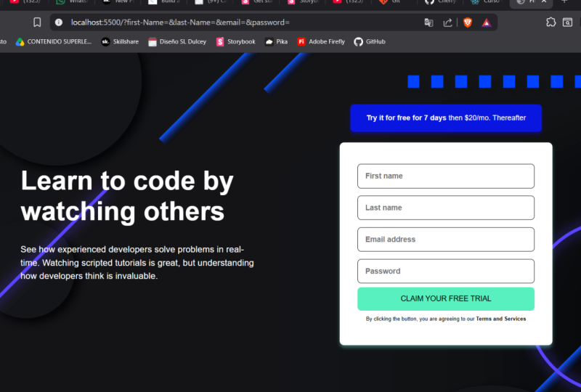Open the Terms and Services link
Viewport: 581px width, 392px height.
[500, 319]
